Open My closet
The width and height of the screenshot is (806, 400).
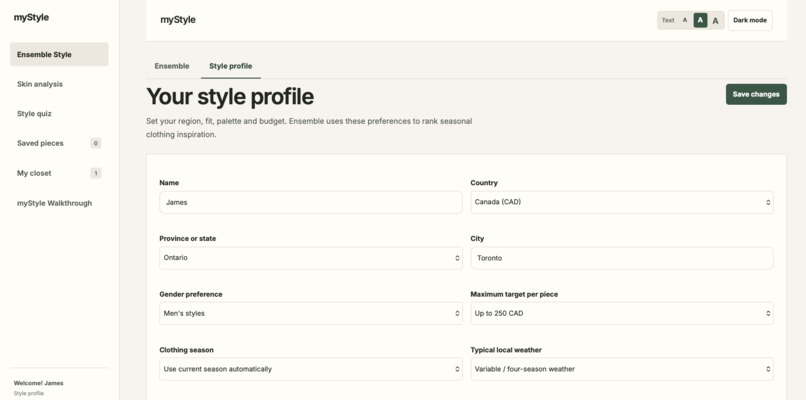click(x=59, y=173)
